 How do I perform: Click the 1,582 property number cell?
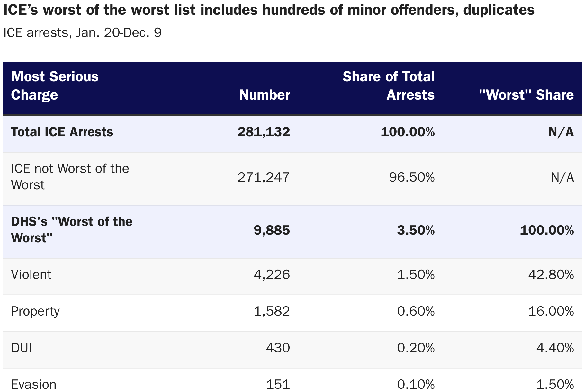[x=272, y=311]
